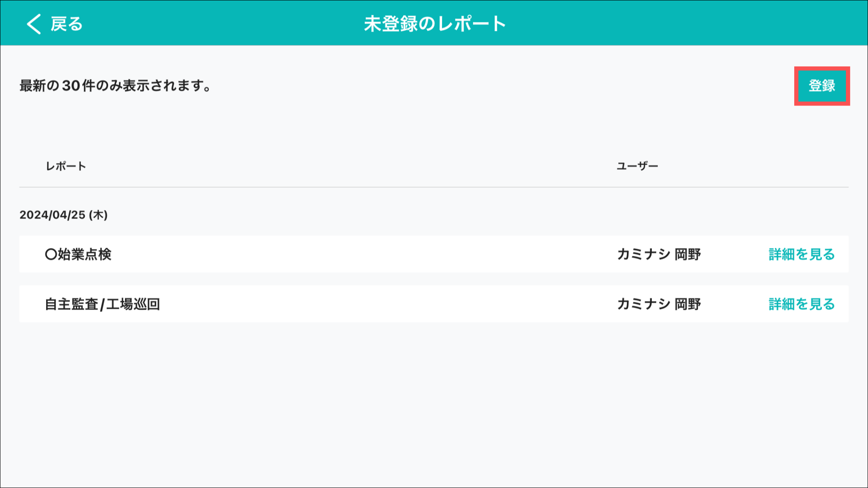Click user カミナシ 岡野 in 自主監査/工場巡回 row
Image resolution: width=868 pixels, height=488 pixels.
(x=659, y=304)
